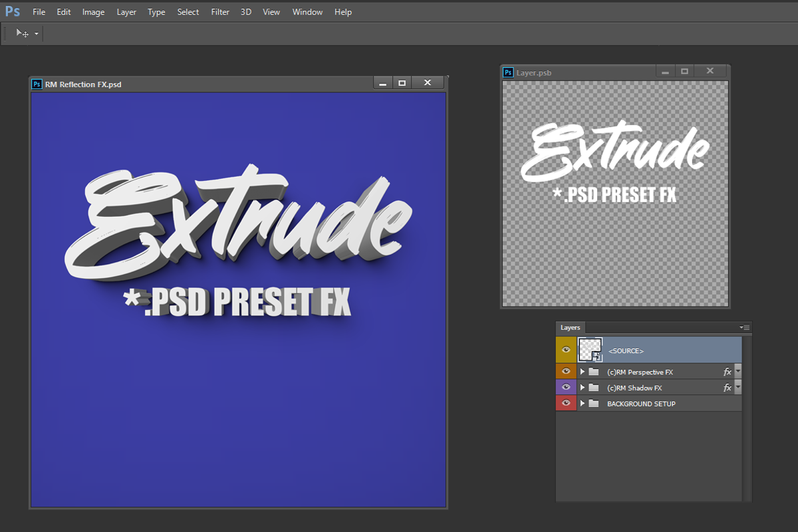Screen dimensions: 798x532
Task: Open the Filter menu
Action: (220, 12)
